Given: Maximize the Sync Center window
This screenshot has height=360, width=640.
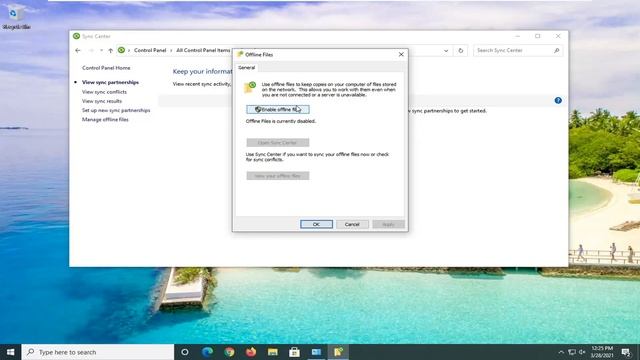Looking at the screenshot, I should pos(538,36).
